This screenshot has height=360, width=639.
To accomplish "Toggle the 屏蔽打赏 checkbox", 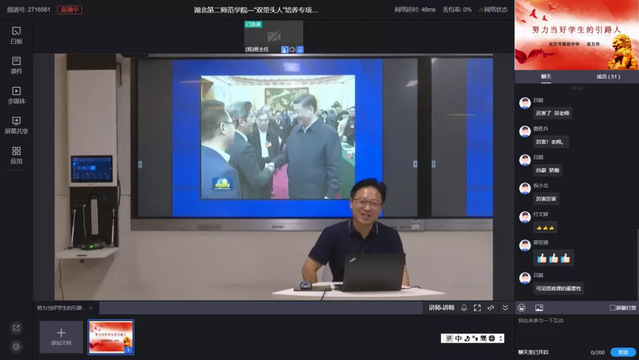I will coord(612,308).
